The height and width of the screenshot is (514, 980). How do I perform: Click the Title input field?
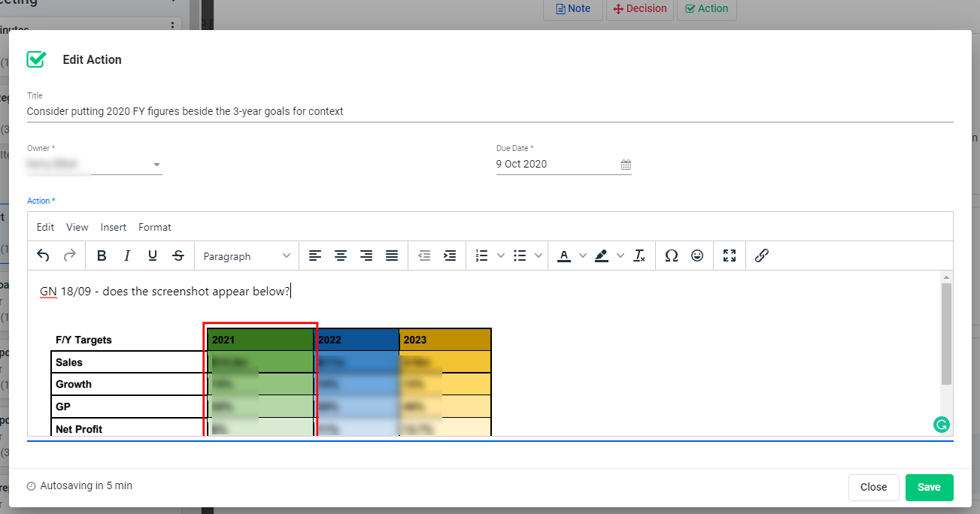[x=489, y=111]
